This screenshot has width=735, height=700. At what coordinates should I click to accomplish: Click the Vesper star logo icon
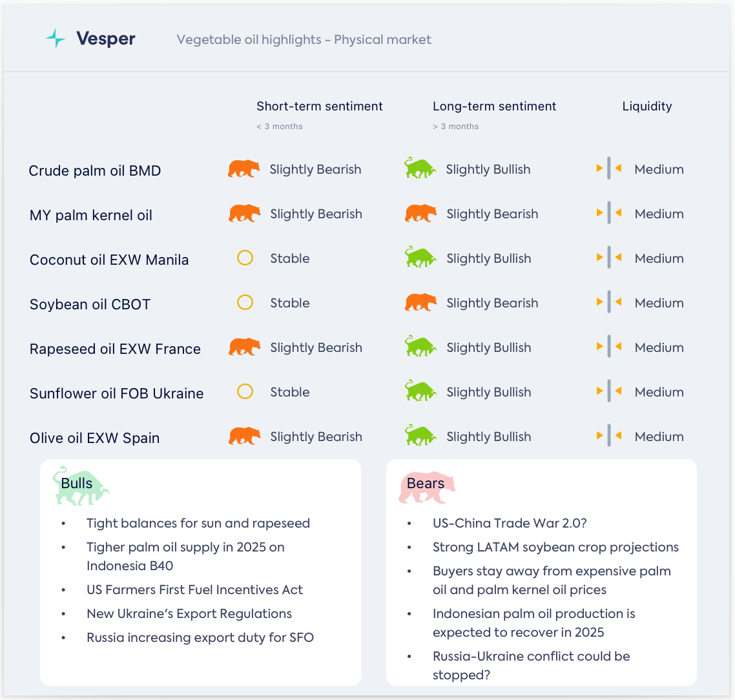(x=56, y=39)
